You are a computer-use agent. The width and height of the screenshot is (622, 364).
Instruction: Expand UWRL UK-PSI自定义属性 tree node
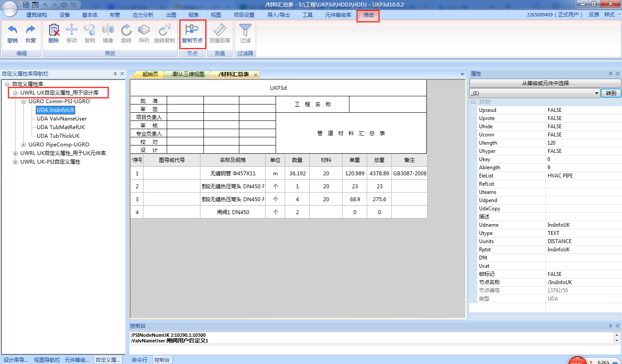coord(16,162)
